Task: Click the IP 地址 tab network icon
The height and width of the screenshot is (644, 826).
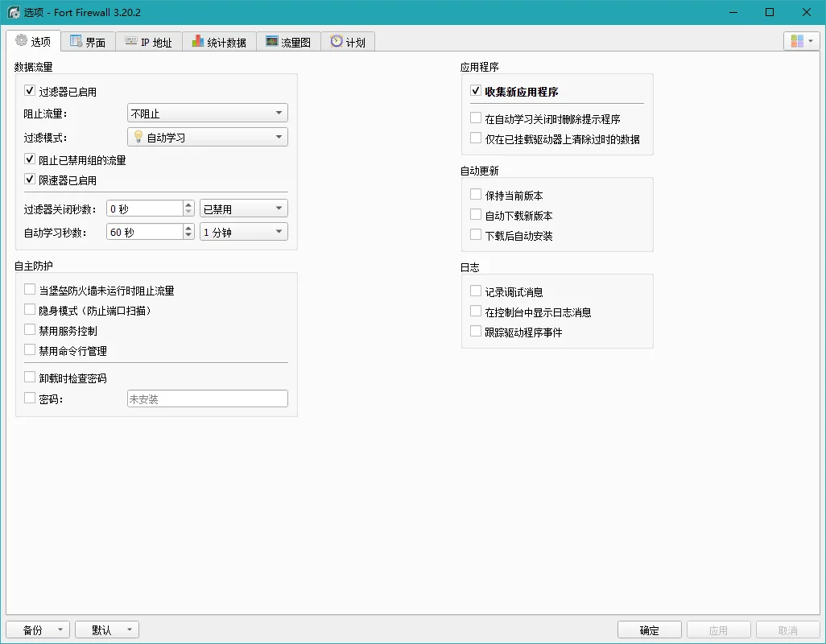Action: 130,41
